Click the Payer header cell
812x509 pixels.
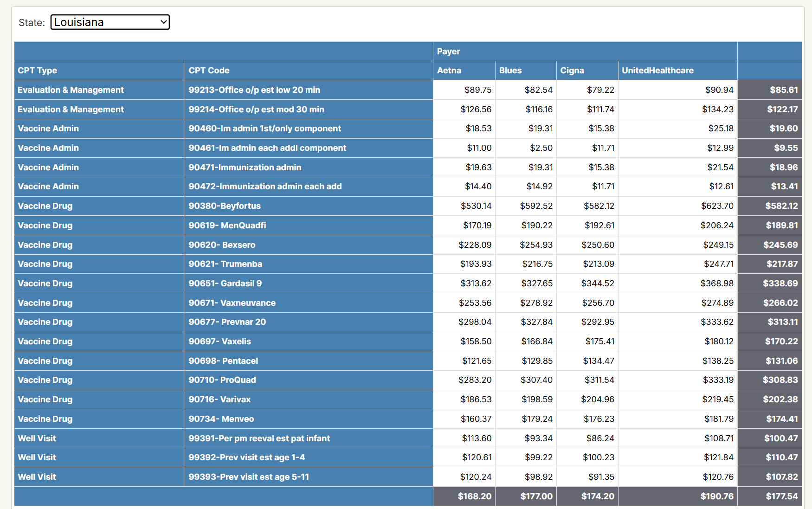point(585,52)
